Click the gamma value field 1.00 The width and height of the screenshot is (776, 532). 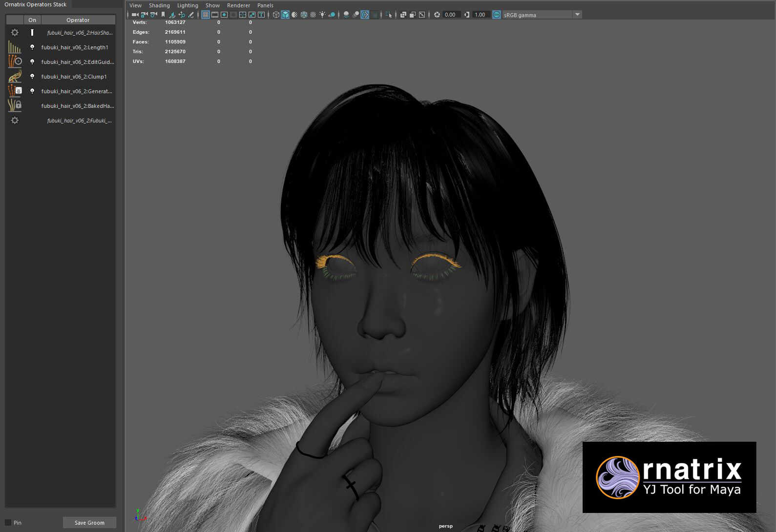pos(481,15)
